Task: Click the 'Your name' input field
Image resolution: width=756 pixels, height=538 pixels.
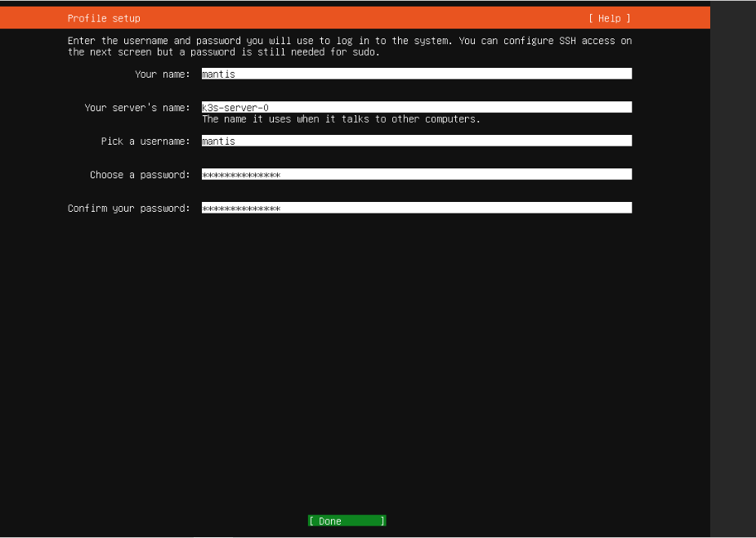Action: coord(416,74)
